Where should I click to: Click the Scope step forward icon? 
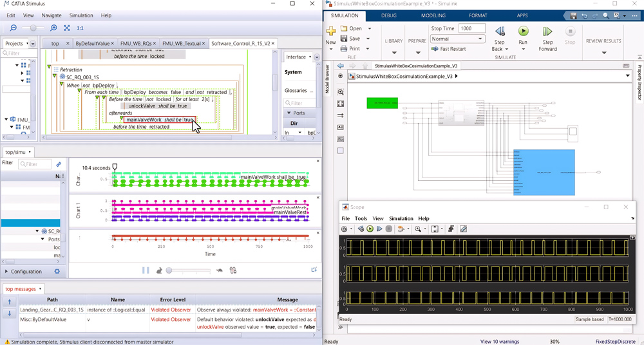(379, 228)
